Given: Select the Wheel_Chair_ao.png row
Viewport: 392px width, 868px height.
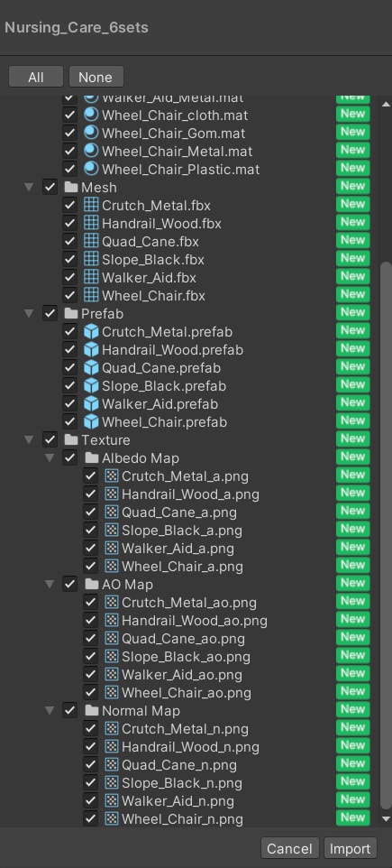Looking at the screenshot, I should tap(188, 693).
